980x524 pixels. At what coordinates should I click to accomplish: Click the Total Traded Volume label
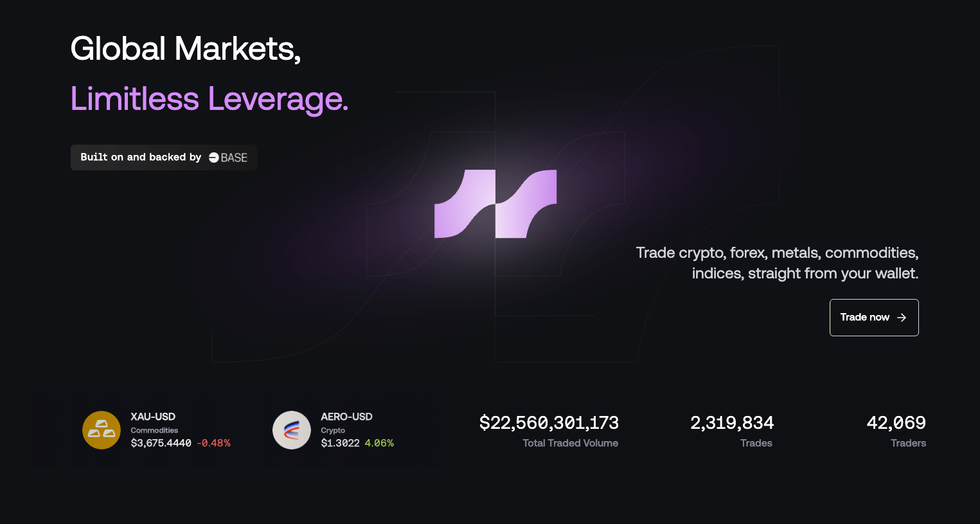pos(571,443)
